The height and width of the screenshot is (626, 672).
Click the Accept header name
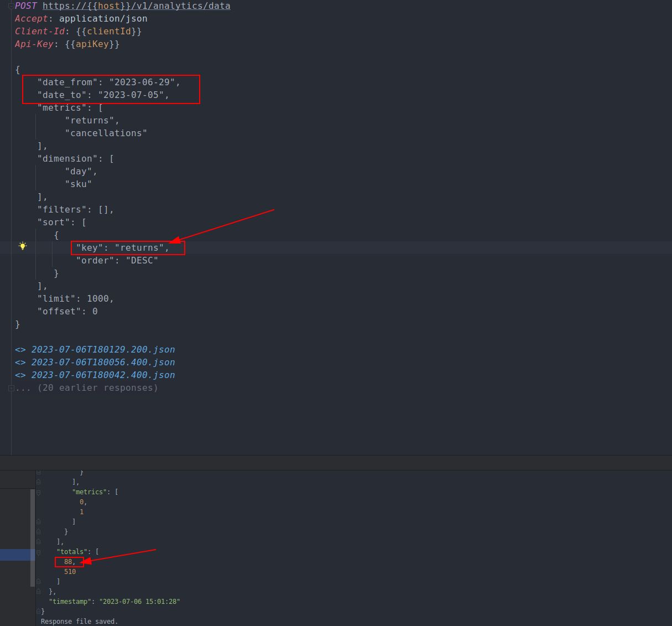[32, 19]
